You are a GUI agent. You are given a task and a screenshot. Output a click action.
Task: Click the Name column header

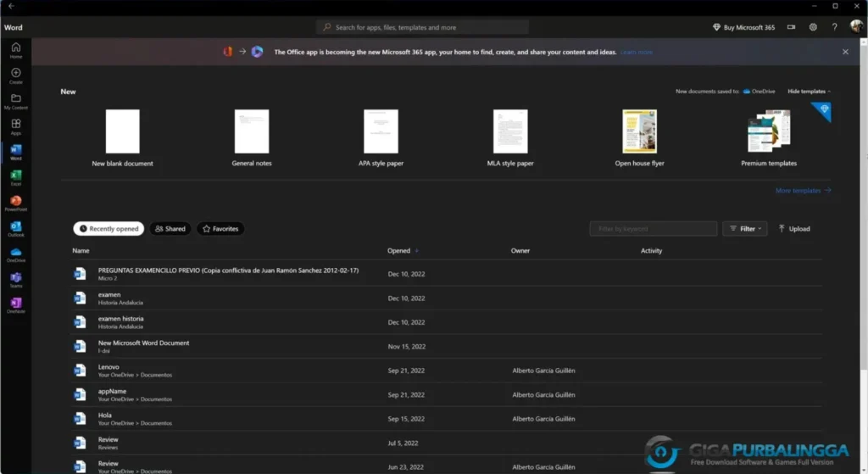click(81, 251)
